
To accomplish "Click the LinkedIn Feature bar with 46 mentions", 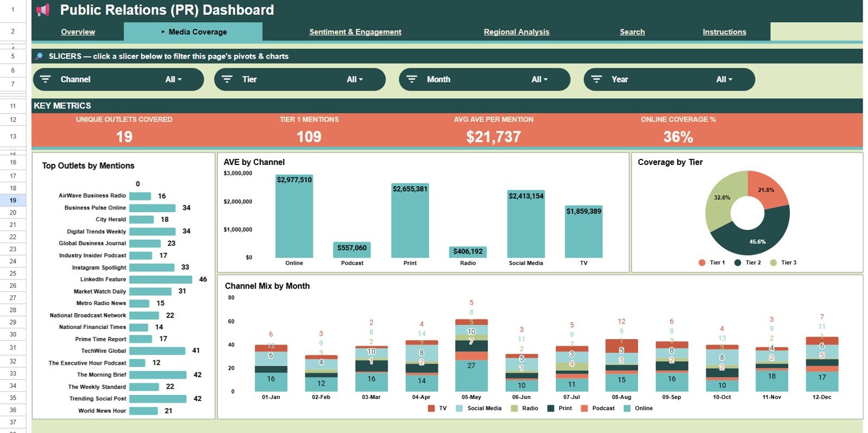I will 161,279.
